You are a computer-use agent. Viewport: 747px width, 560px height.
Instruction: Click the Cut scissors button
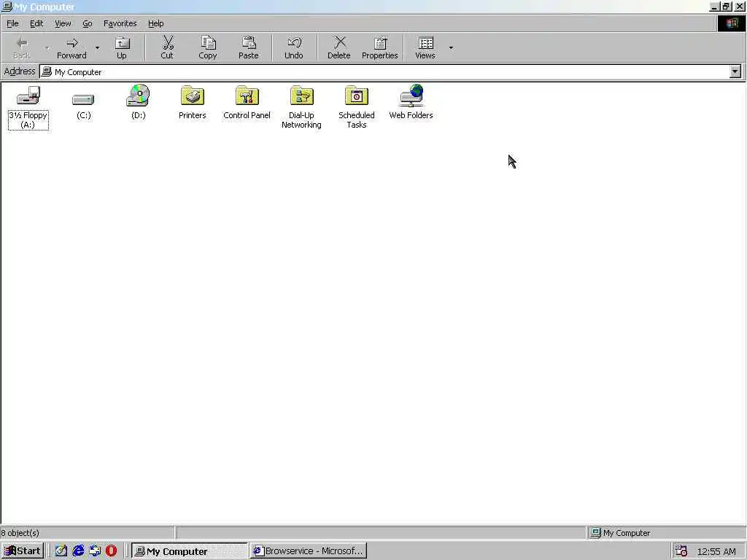tap(167, 47)
